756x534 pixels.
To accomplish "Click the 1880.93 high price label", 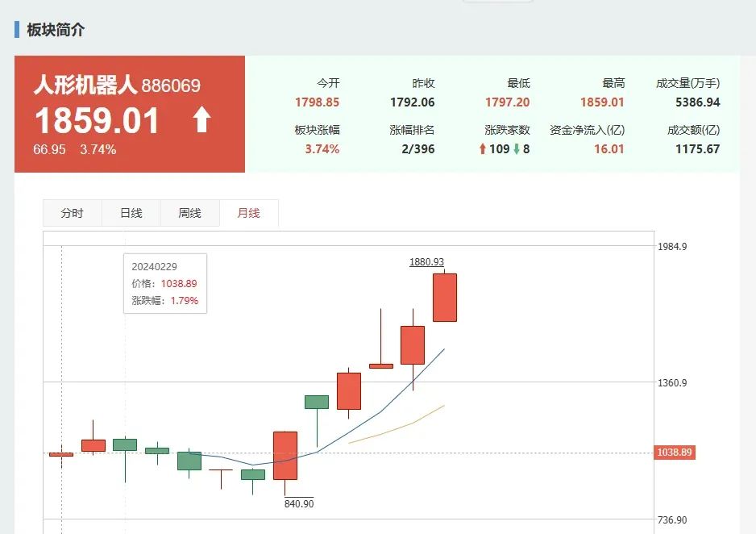I will [x=426, y=262].
